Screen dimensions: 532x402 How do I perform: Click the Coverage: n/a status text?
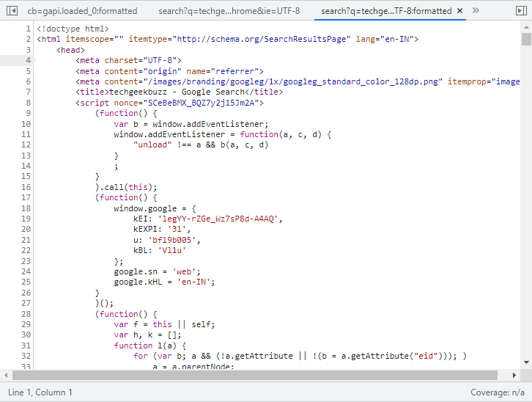497,392
